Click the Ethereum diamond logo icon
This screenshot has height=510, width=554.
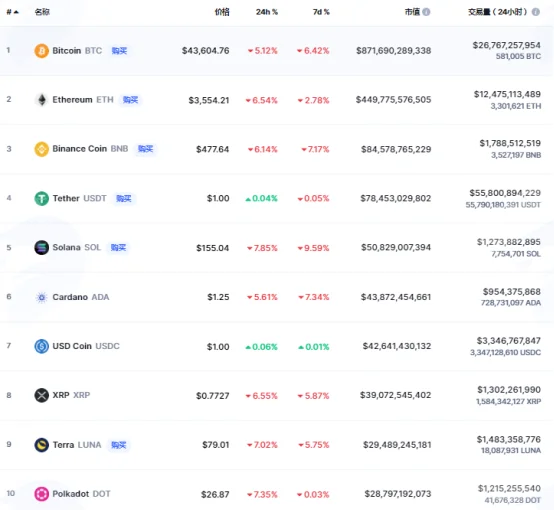(x=42, y=100)
